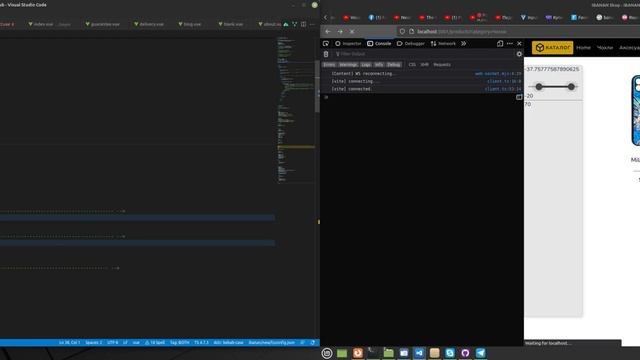This screenshot has width=640, height=360.
Task: Switch console to multi-line editor mode icon
Action: coord(519,97)
